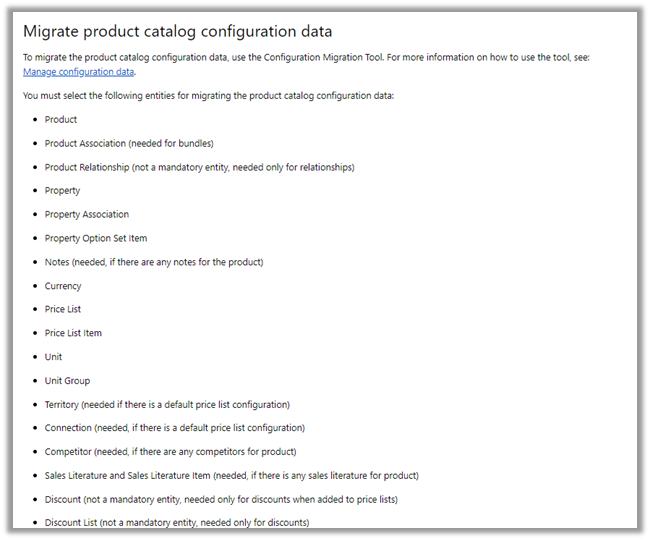Select the Property Association entry

point(87,214)
